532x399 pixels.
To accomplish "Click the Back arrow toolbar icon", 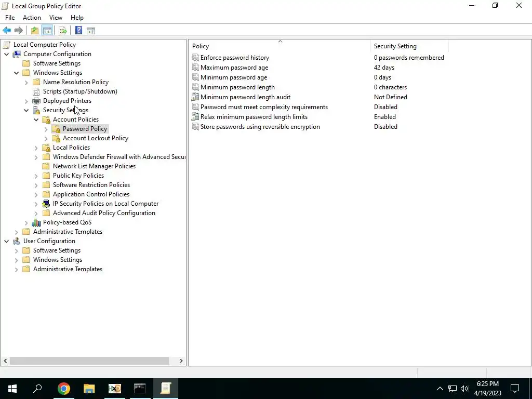I will pyautogui.click(x=7, y=31).
